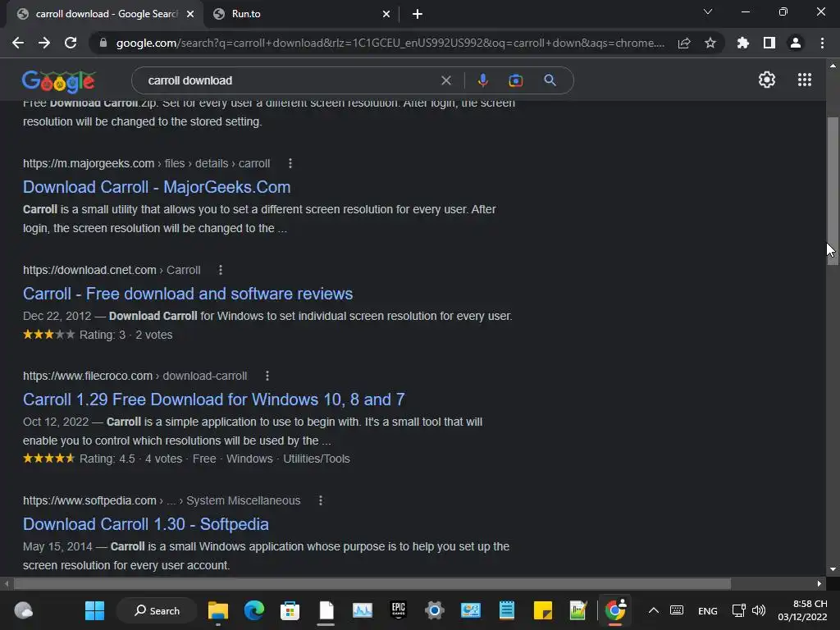Image resolution: width=840 pixels, height=630 pixels.
Task: Open the tab search dropdown
Action: click(708, 11)
